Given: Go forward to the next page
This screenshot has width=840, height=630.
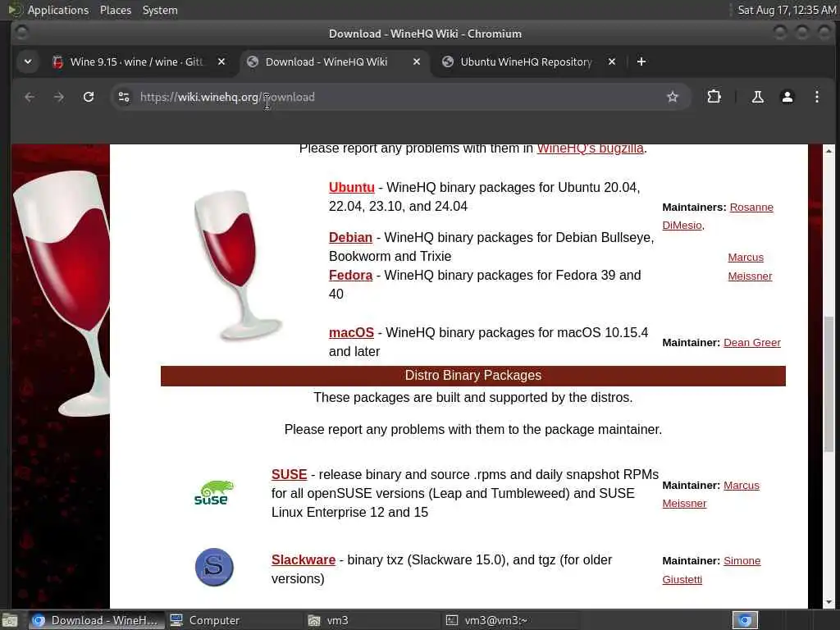Looking at the screenshot, I should pos(59,97).
